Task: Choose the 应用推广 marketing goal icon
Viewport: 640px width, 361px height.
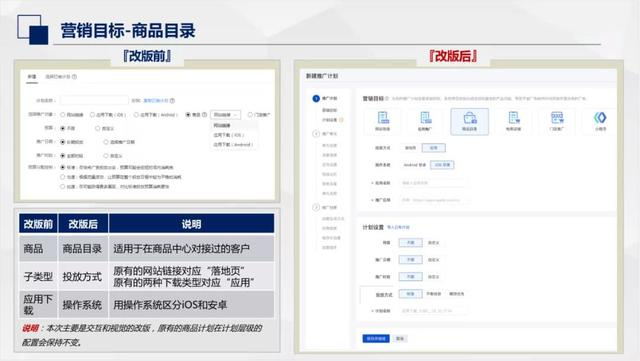Action: coord(425,121)
